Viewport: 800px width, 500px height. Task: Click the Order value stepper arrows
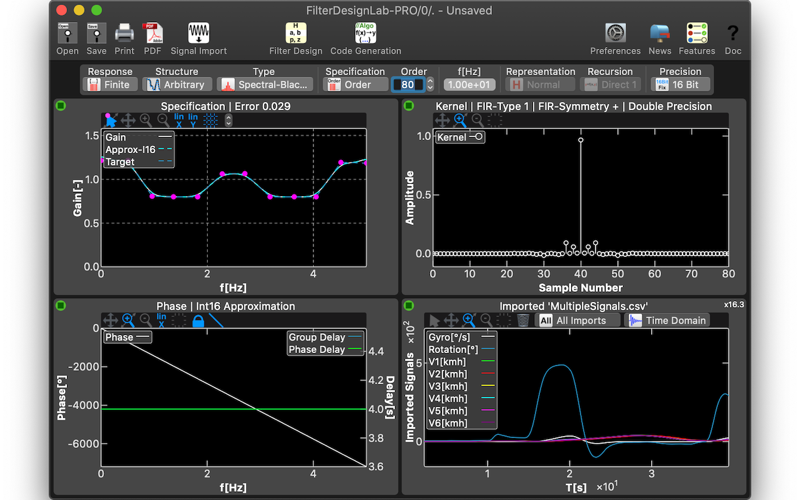coord(430,85)
